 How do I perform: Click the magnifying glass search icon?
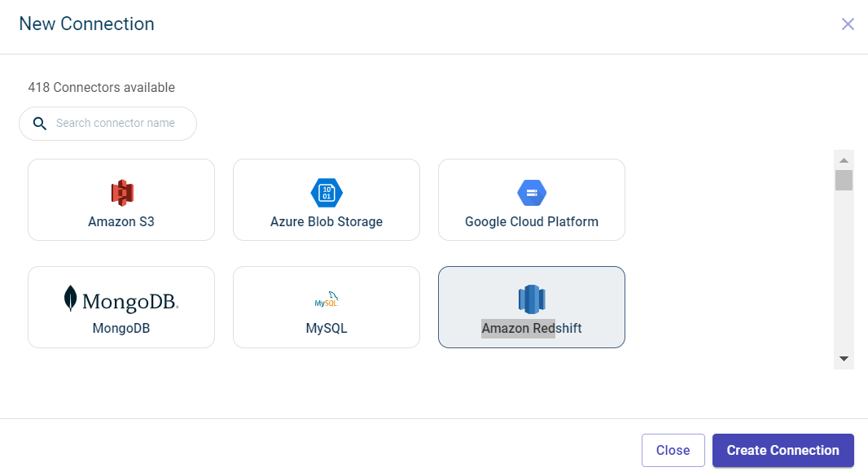coord(39,124)
